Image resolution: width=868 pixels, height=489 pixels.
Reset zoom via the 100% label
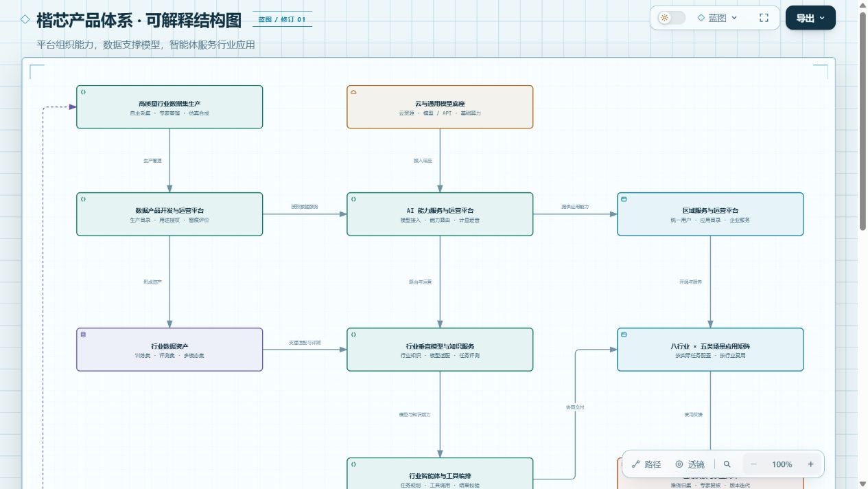point(782,464)
